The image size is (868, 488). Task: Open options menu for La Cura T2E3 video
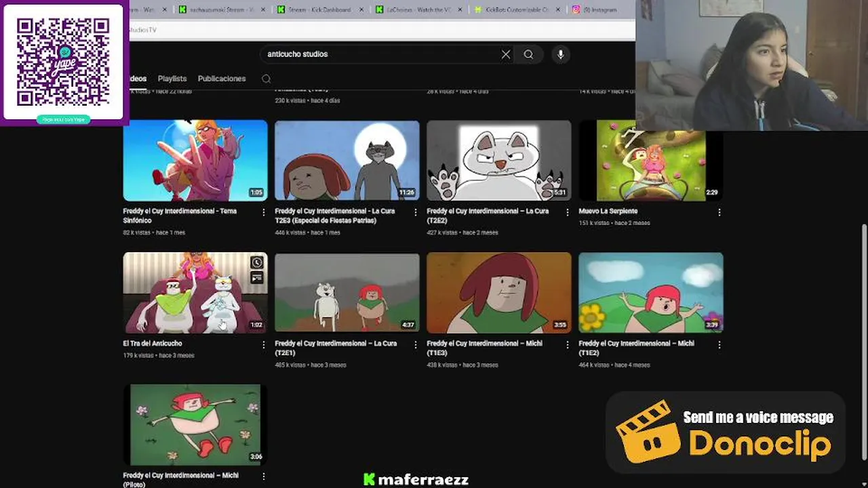pos(416,212)
